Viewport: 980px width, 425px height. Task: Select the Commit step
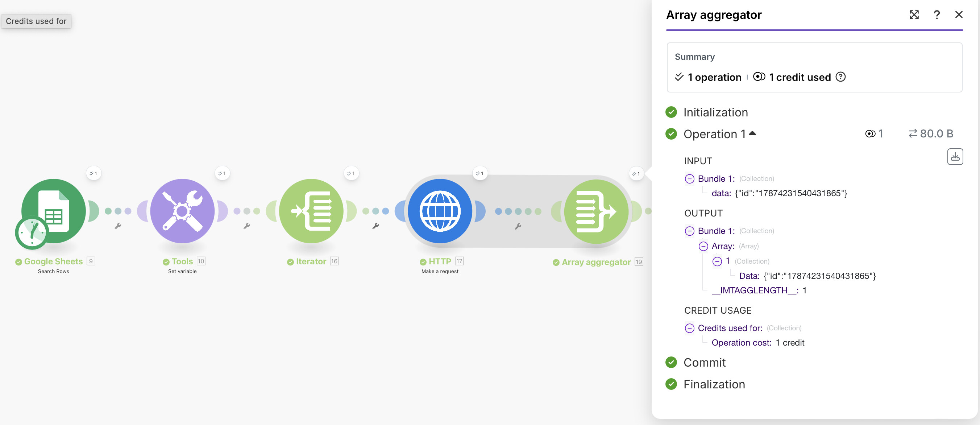(x=704, y=362)
